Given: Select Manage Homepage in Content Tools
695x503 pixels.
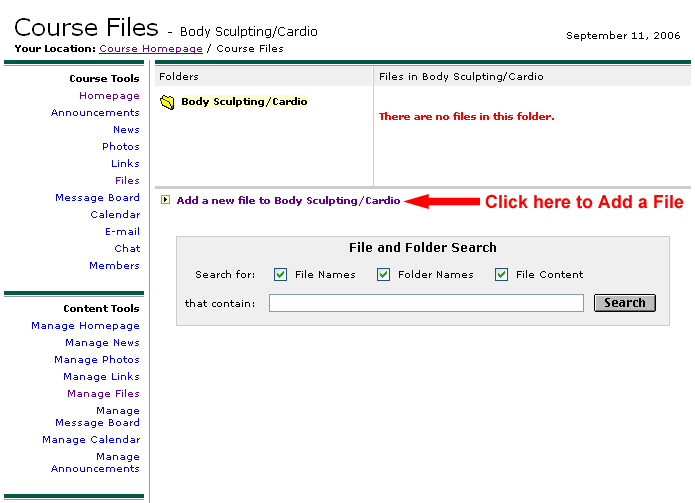Looking at the screenshot, I should (x=85, y=326).
